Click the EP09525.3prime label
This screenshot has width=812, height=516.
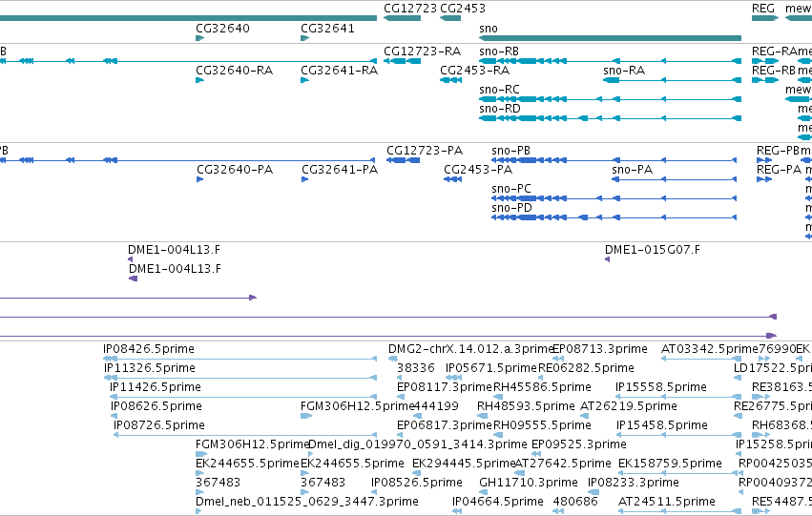579,444
